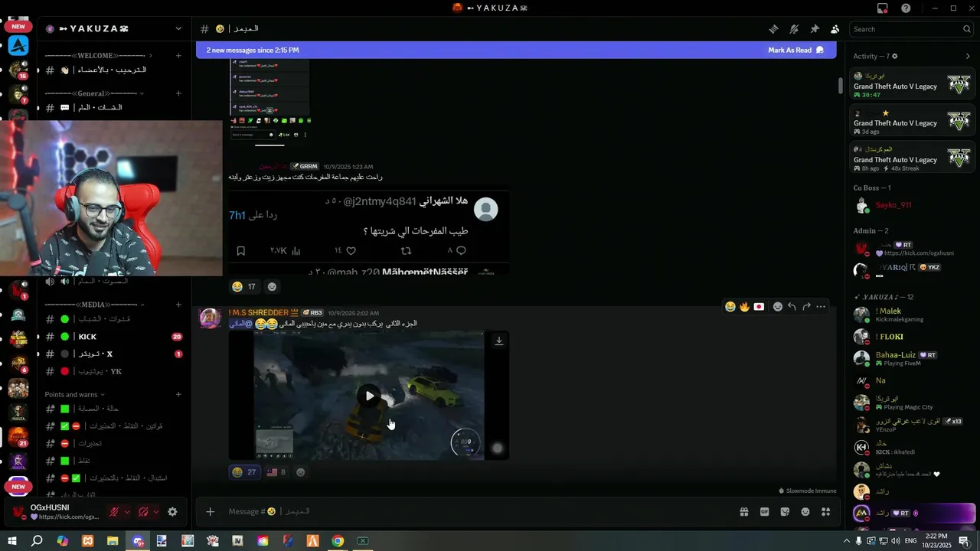Image resolution: width=980 pixels, height=551 pixels.
Task: Open User Settings gear
Action: pyautogui.click(x=172, y=512)
